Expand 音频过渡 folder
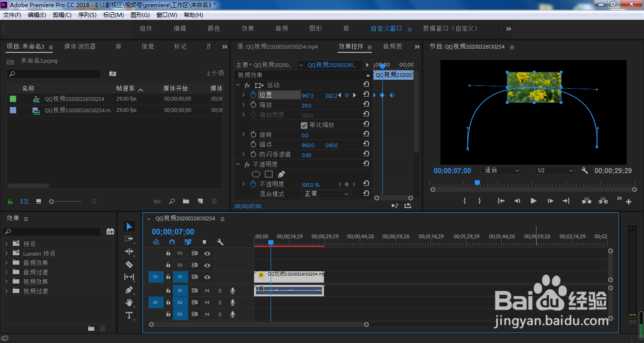644x343 pixels. (7, 272)
